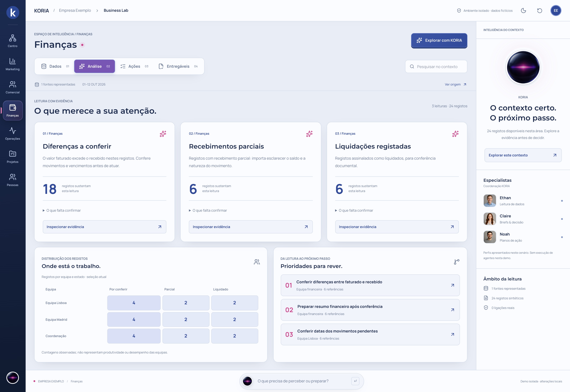Open priority 01 Conferir diferenças entre faturado
The image size is (570, 392).
click(370, 285)
